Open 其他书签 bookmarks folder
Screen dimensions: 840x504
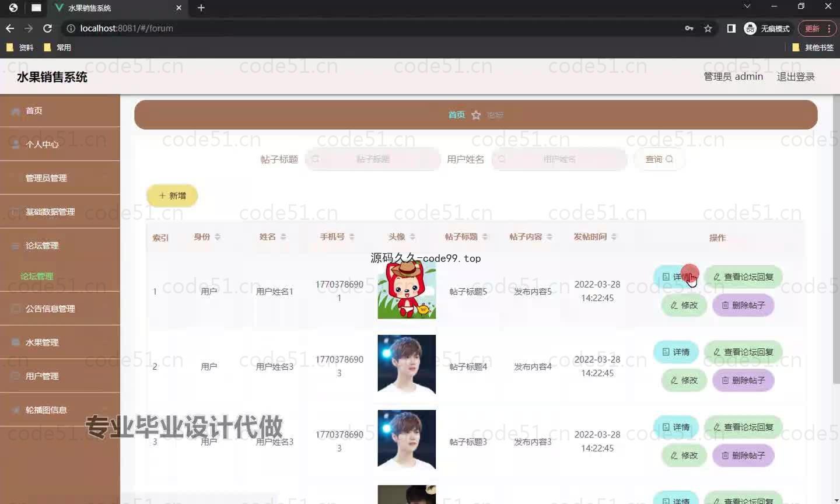click(x=813, y=47)
